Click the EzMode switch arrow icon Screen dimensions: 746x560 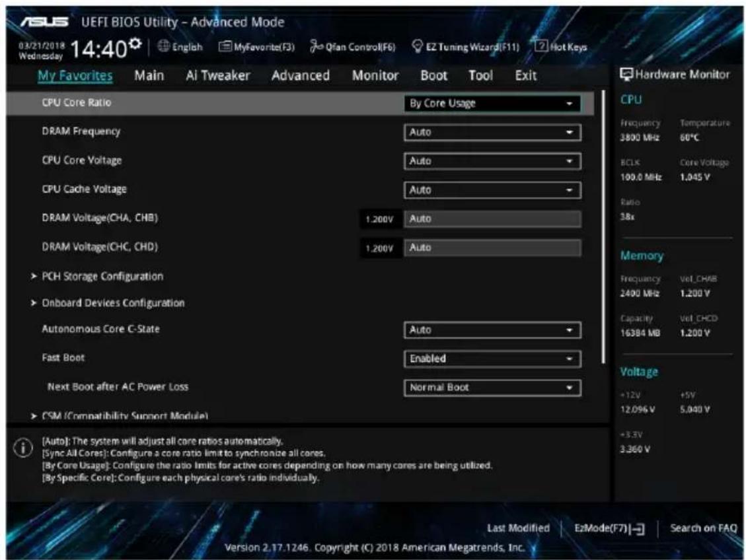(x=638, y=528)
